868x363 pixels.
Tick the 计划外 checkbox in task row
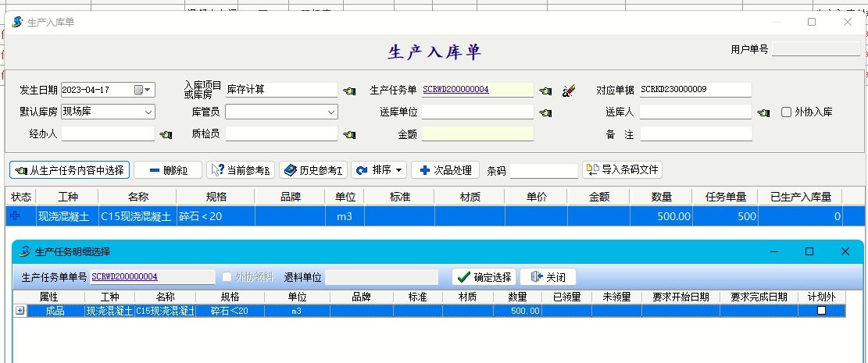pyautogui.click(x=821, y=311)
